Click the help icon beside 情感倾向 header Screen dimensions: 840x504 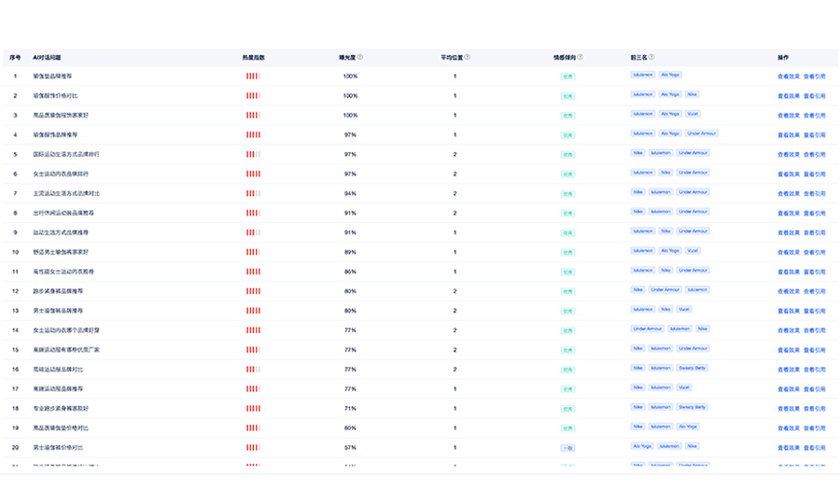[x=580, y=57]
